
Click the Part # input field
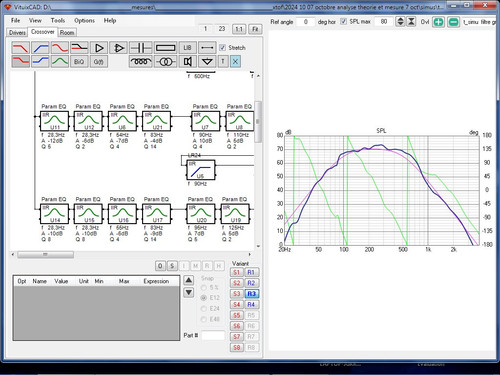(x=213, y=335)
